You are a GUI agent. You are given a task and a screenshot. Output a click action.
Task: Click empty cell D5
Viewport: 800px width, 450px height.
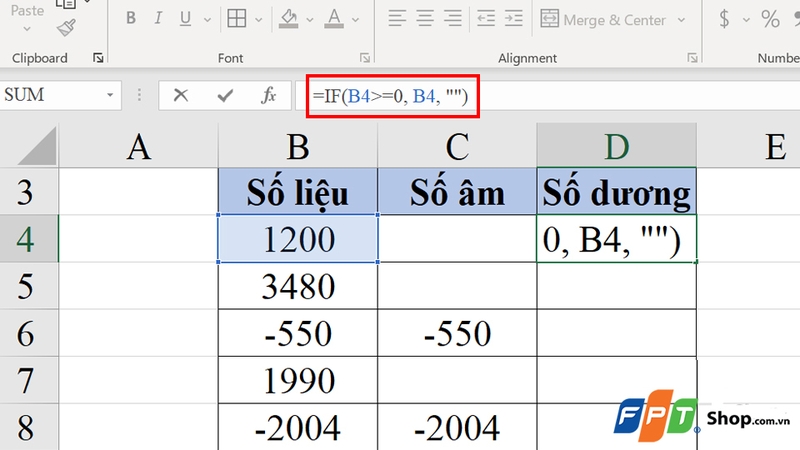[616, 286]
